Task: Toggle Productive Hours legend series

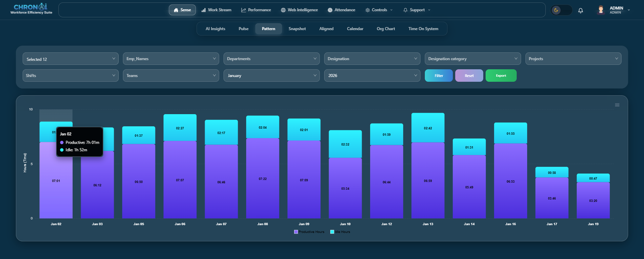Action: click(309, 232)
